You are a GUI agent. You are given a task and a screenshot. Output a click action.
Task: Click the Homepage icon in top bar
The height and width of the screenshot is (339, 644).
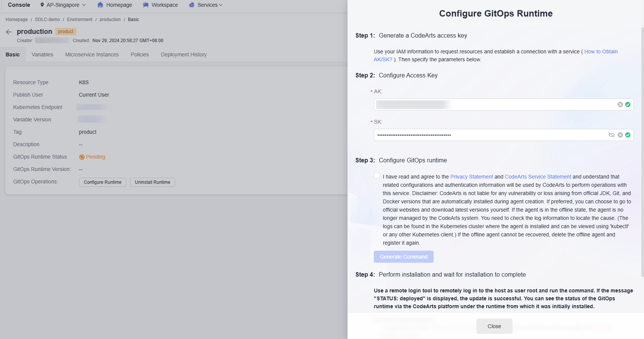point(100,5)
